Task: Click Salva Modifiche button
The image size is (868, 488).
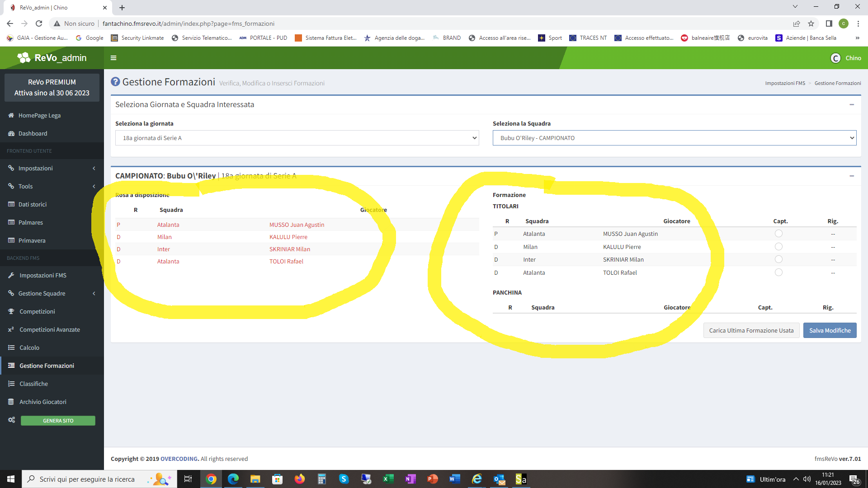Action: (x=829, y=330)
